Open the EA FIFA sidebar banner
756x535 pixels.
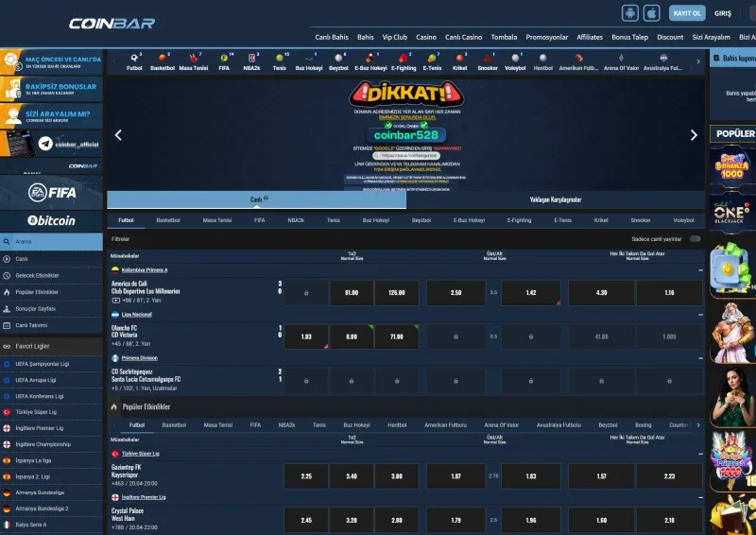coord(51,193)
